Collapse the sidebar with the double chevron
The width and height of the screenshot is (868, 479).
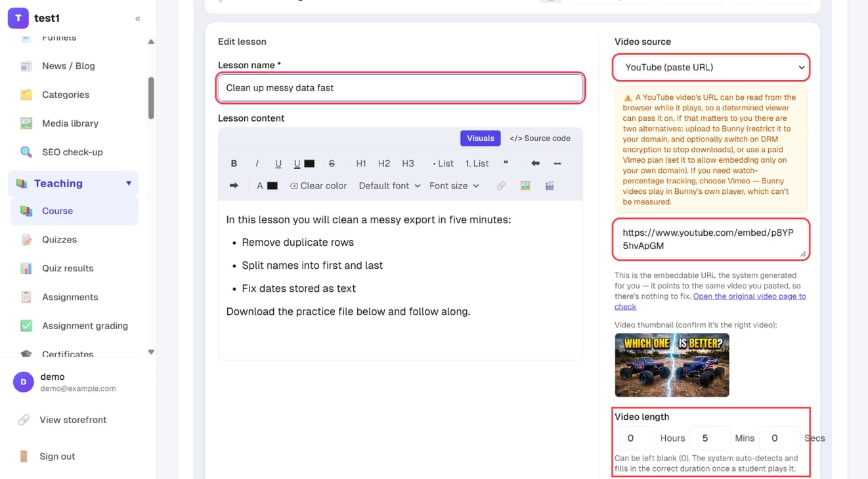(138, 18)
